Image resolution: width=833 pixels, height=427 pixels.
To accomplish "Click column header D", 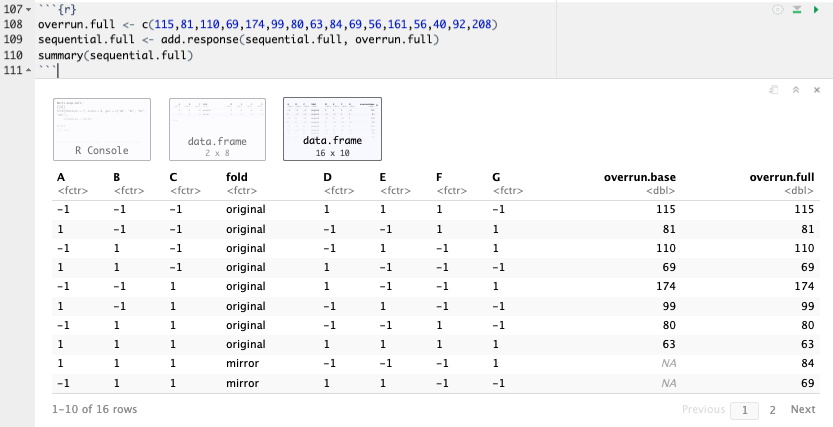I will [327, 177].
